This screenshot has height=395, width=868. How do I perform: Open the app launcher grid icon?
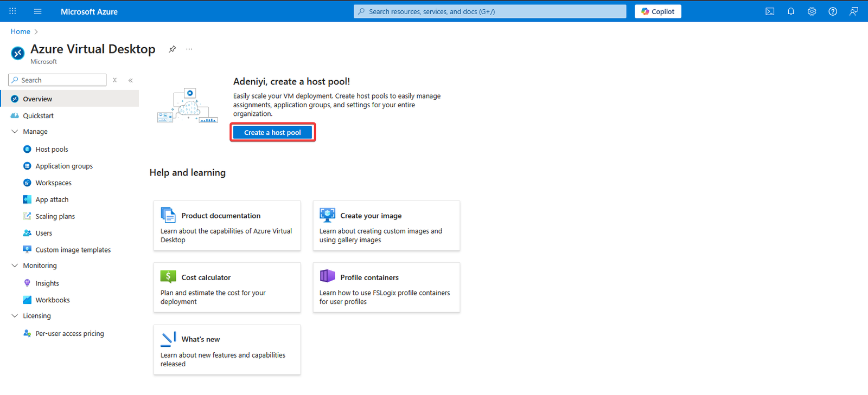coord(12,11)
